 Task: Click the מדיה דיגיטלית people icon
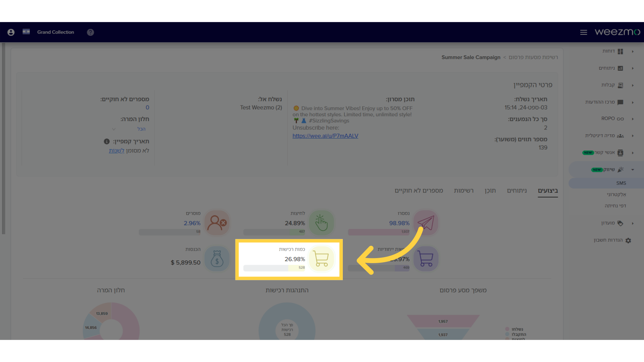pos(620,136)
